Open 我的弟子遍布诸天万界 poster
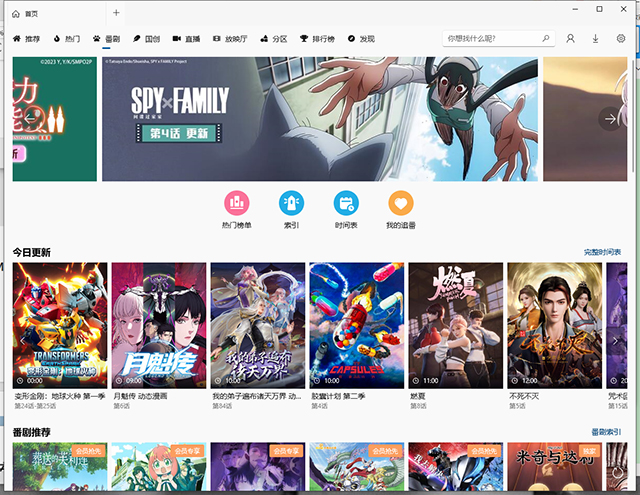The image size is (640, 495). [258, 325]
